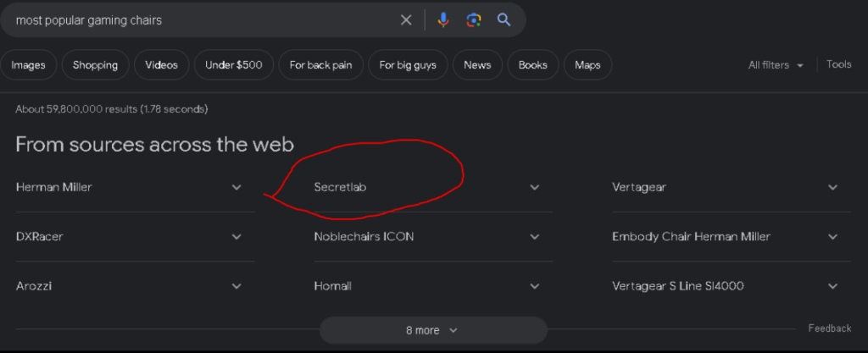The image size is (868, 353).
Task: Start voice search with the microphone icon
Action: (442, 20)
